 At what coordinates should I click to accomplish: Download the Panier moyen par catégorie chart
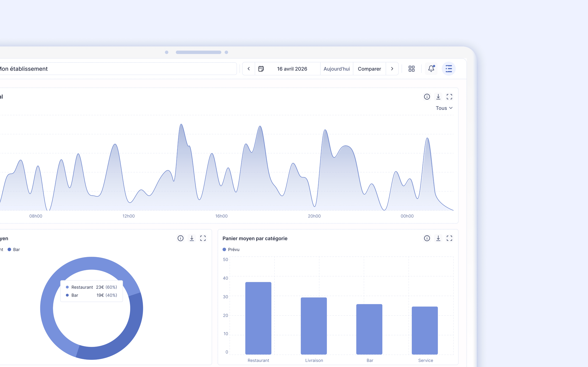click(x=438, y=238)
